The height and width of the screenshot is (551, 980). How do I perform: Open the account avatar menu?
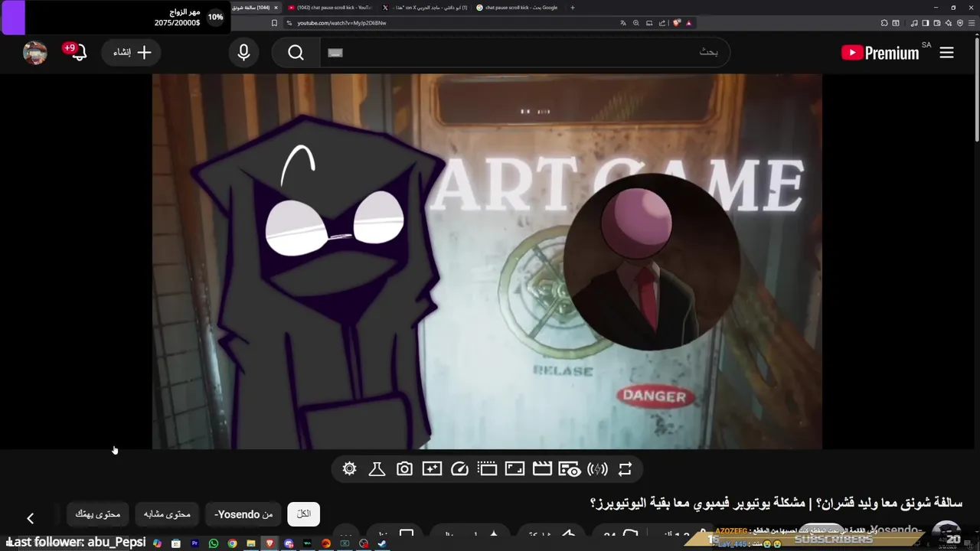click(x=35, y=53)
